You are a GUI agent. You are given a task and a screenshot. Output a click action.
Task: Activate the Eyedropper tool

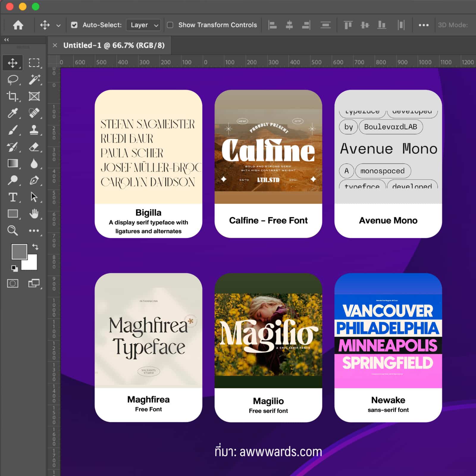[12, 113]
